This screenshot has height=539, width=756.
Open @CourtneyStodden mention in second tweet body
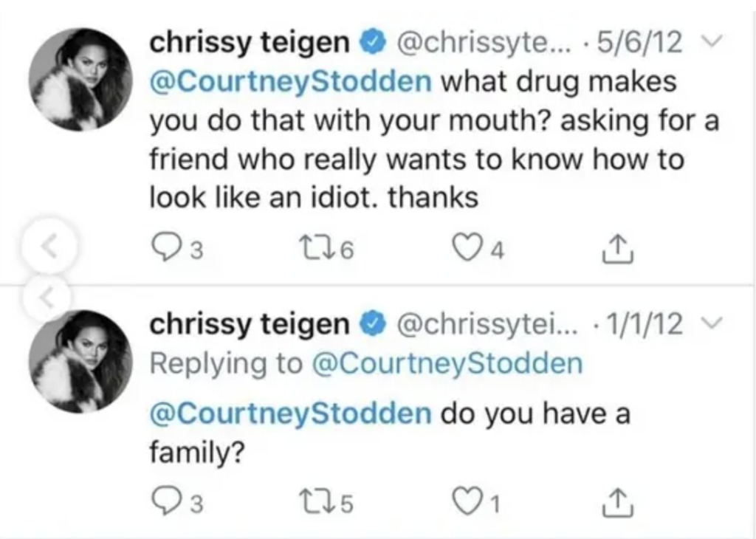[x=291, y=414]
